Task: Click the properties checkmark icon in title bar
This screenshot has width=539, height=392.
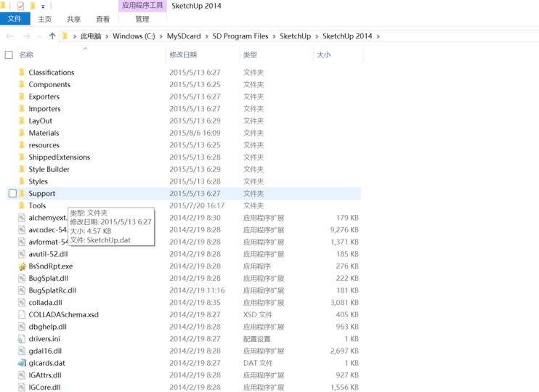Action: coord(20,6)
